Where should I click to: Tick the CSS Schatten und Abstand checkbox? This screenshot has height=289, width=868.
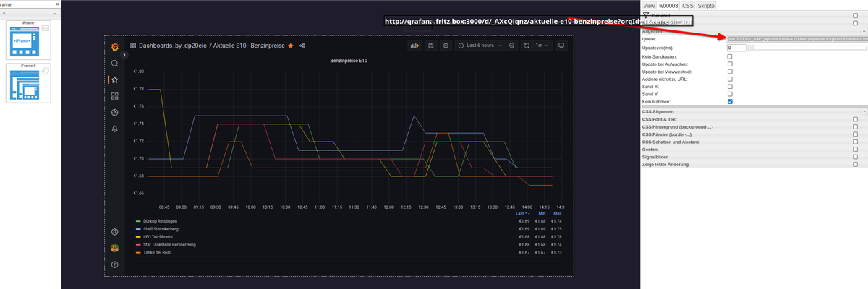tap(855, 142)
